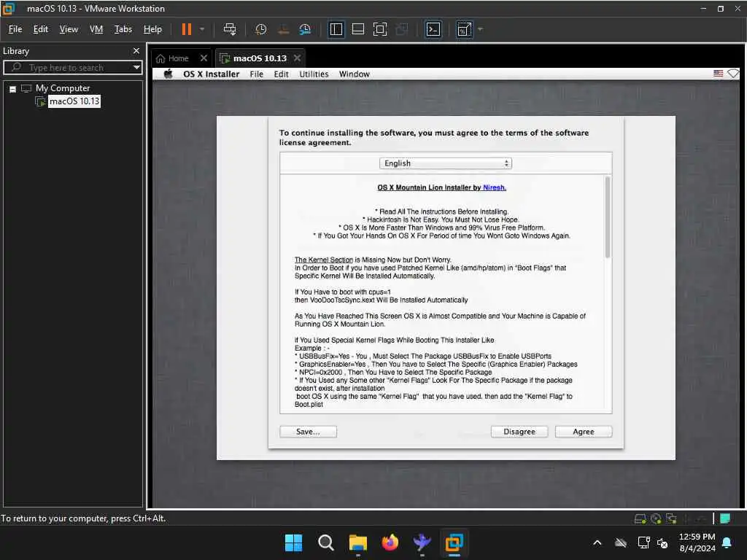Take a snapshot of this virtual machine
This screenshot has width=747, height=560.
point(260,29)
